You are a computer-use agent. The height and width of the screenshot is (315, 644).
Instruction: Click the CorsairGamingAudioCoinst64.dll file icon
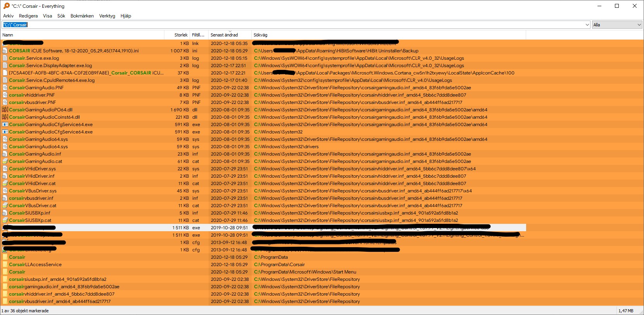pos(5,117)
